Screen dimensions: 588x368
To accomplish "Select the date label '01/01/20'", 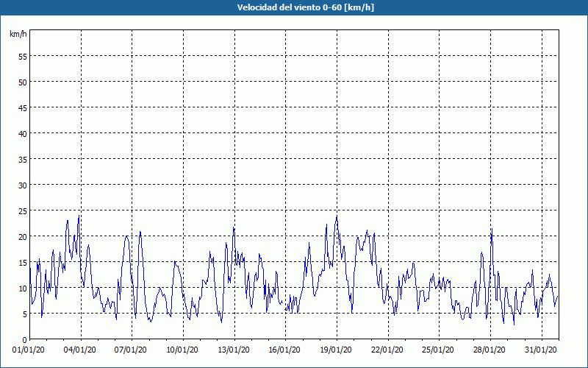I will pos(28,350).
